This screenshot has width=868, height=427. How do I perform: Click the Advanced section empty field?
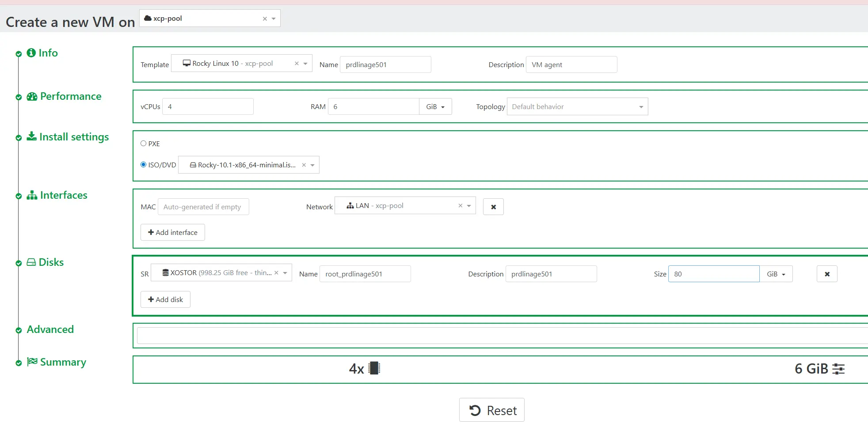(503, 336)
